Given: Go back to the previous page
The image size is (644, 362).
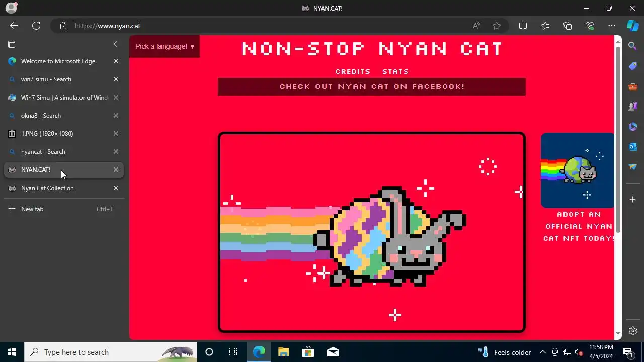Looking at the screenshot, I should pyautogui.click(x=14, y=26).
